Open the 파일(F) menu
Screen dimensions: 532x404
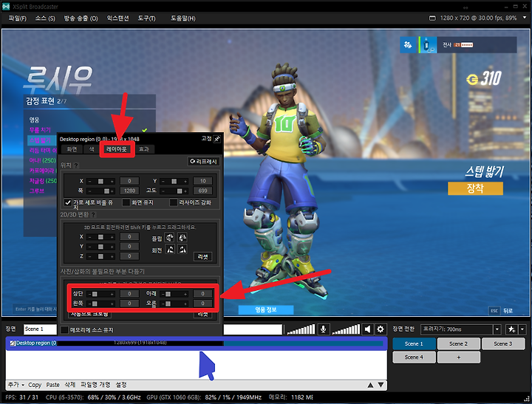point(18,18)
